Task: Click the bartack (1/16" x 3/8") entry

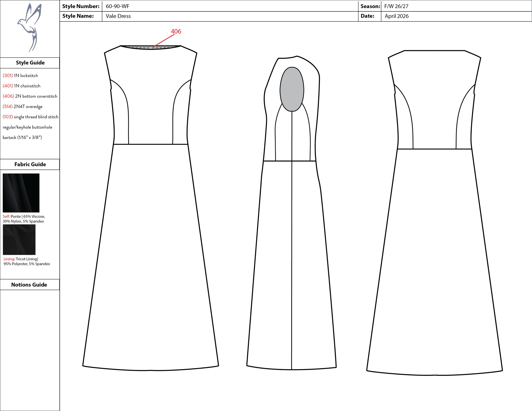Action: (x=22, y=137)
